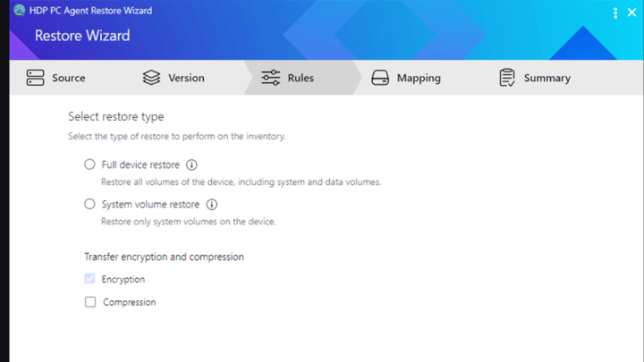Select the System volume restore radio button

(89, 204)
